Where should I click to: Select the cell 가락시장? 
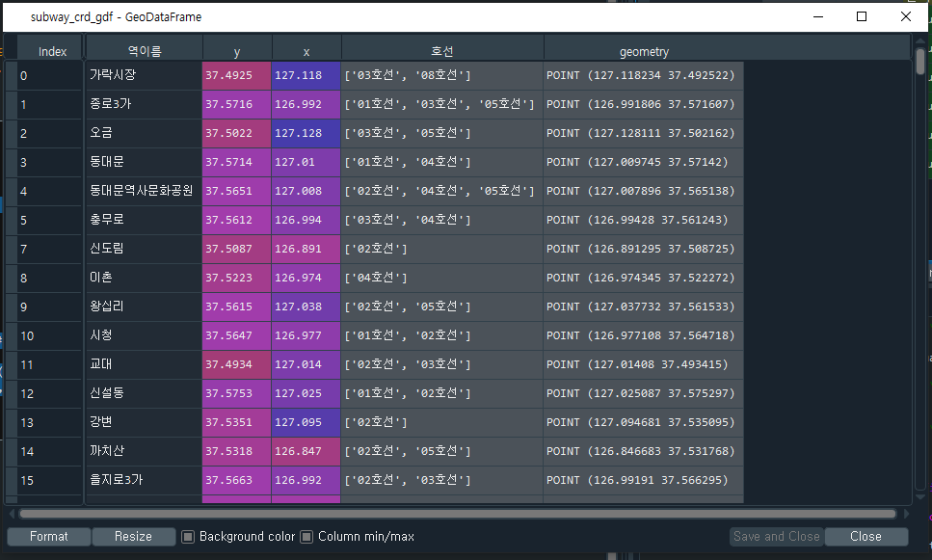pyautogui.click(x=144, y=75)
